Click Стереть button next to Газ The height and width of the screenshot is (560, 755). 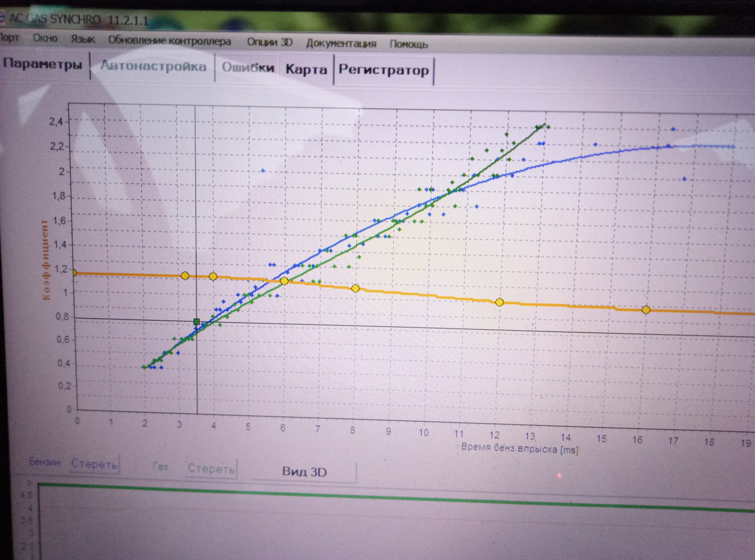point(211,468)
